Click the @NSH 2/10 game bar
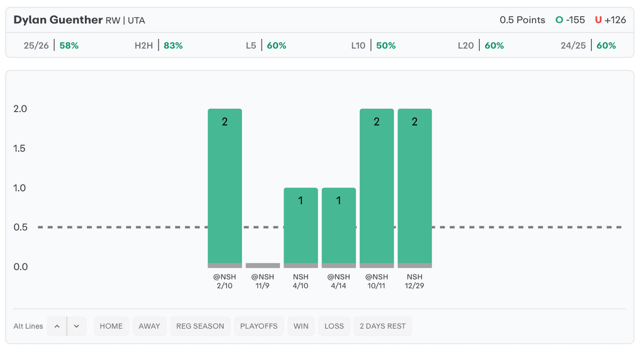This screenshot has height=355, width=644. tap(225, 188)
